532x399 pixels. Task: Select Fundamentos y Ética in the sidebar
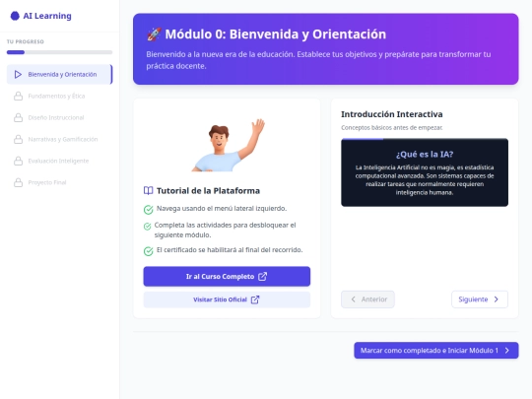59,96
